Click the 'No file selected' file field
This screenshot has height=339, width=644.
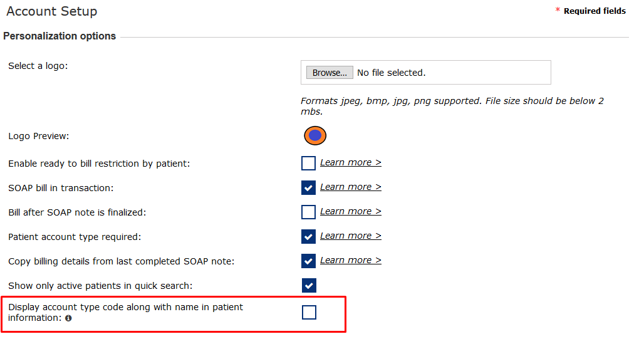point(391,73)
